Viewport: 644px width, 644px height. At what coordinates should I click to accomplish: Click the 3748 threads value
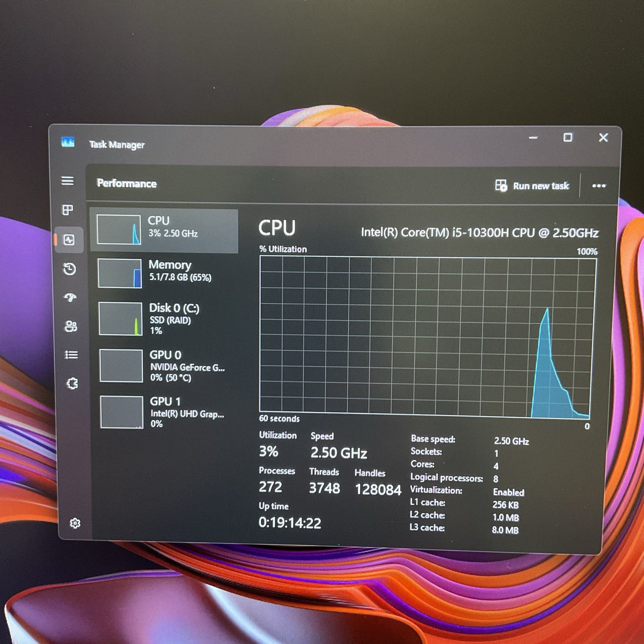[324, 488]
